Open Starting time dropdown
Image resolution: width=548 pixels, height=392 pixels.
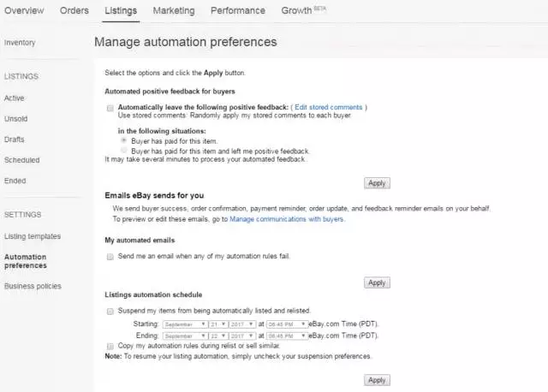pyautogui.click(x=287, y=324)
